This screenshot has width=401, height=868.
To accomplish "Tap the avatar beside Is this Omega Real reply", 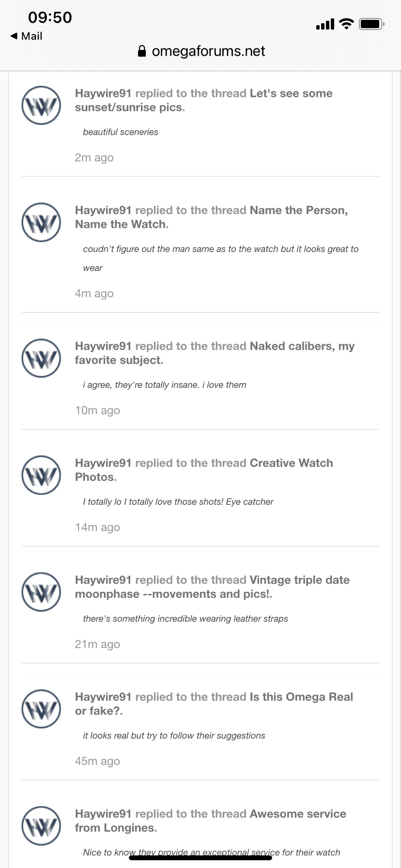I will coord(41,709).
